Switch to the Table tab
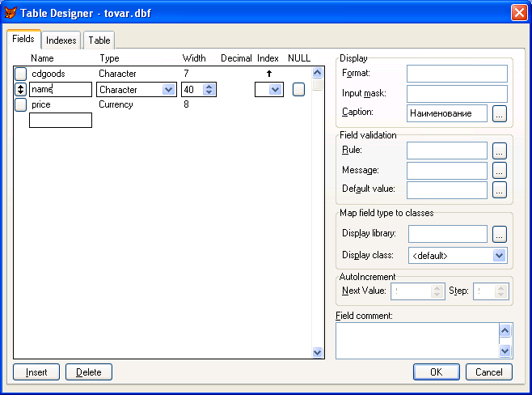532x395 pixels. [x=99, y=40]
